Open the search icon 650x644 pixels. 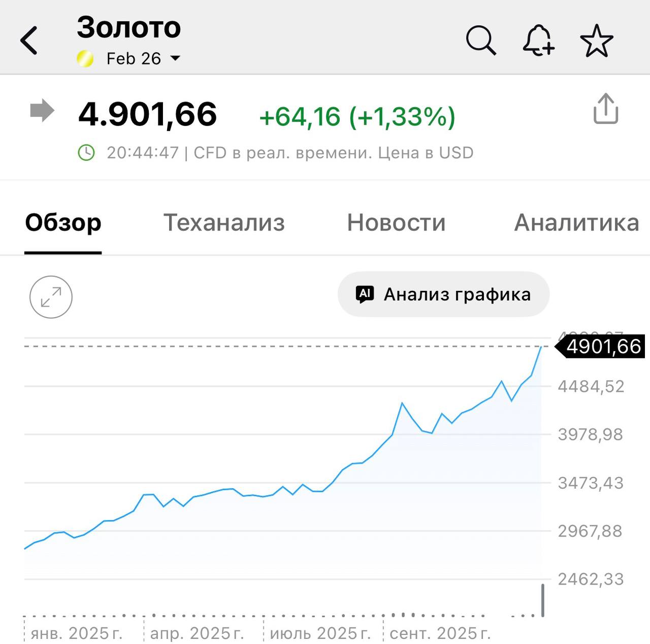[x=481, y=40]
